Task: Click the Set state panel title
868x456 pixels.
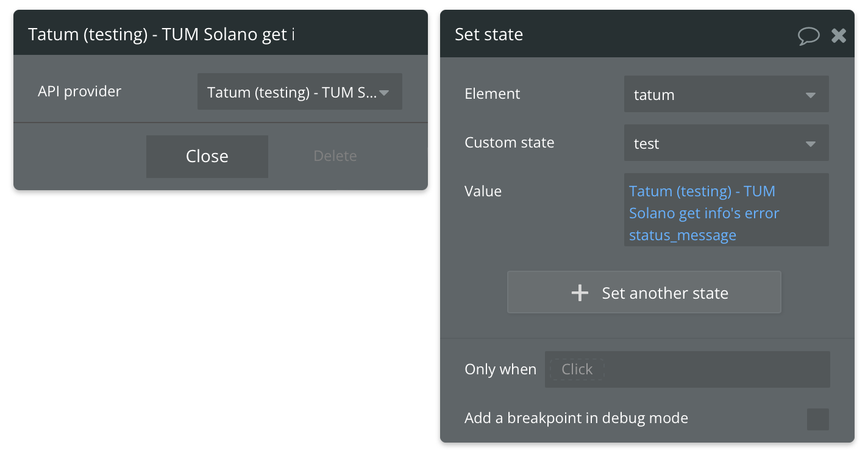Action: tap(489, 34)
